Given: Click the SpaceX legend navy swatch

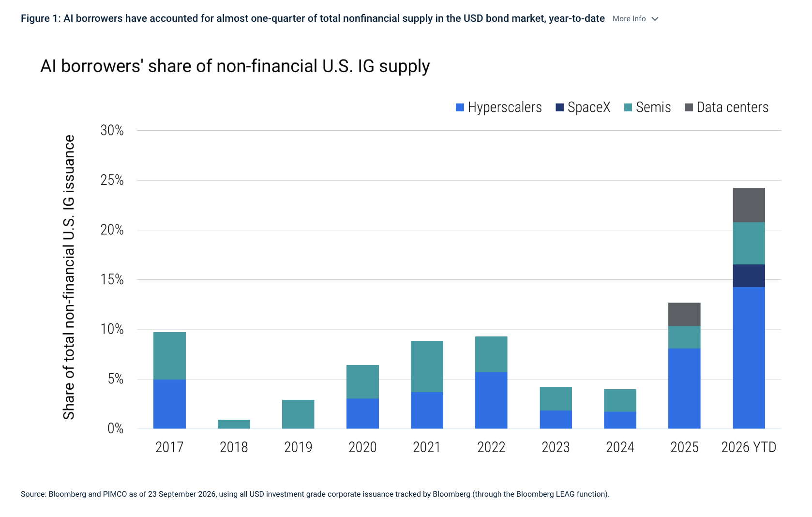Looking at the screenshot, I should [x=560, y=107].
